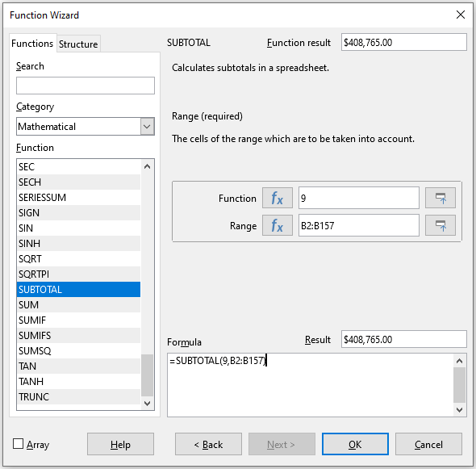Select SINH in the function list
Image resolution: width=476 pixels, height=469 pixels.
(78, 243)
